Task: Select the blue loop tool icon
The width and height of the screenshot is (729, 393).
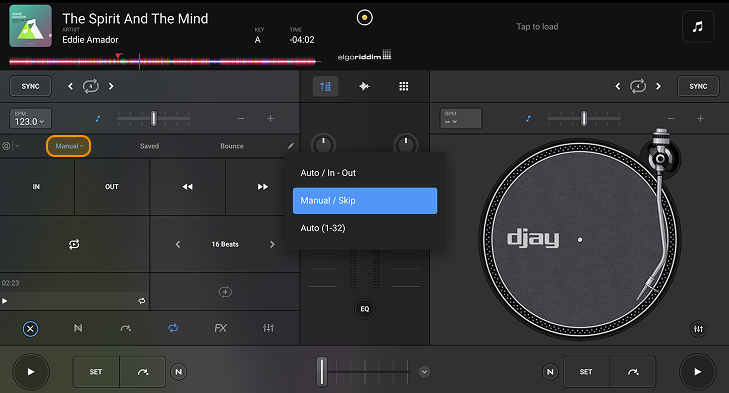Action: pos(173,328)
